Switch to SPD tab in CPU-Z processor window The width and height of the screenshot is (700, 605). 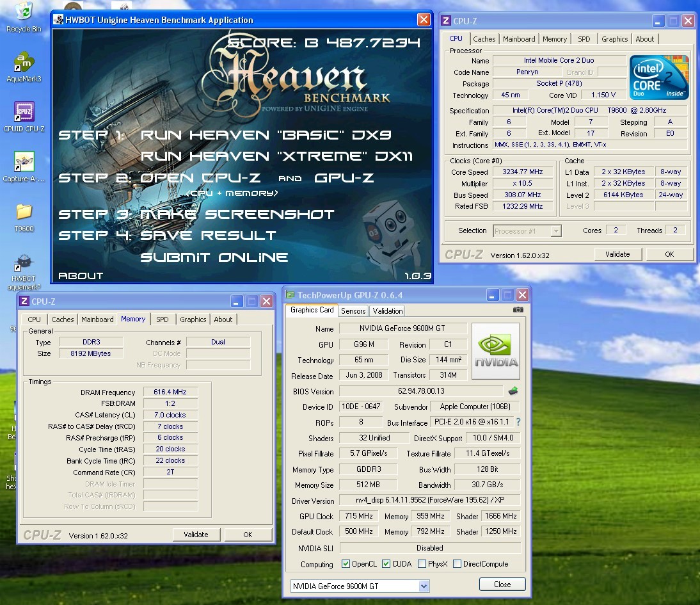click(584, 39)
